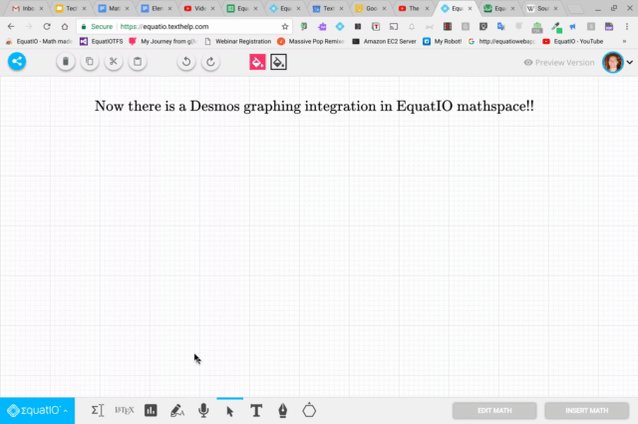This screenshot has width=638, height=424.
Task: Open 'My Journey from' bookmark
Action: [162, 42]
